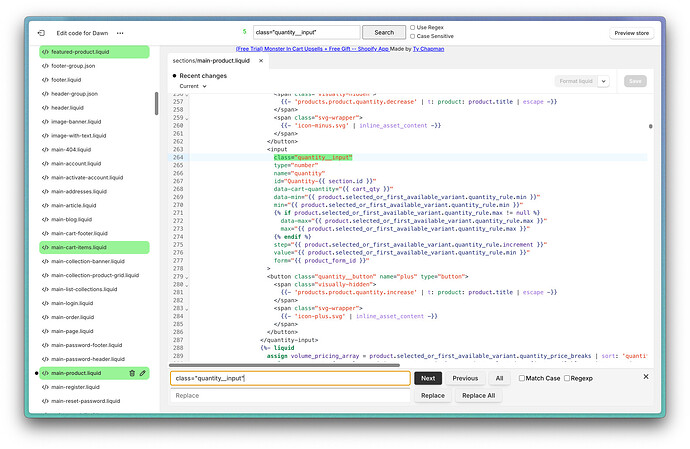Open main-password-footer.liquid file
The width and height of the screenshot is (690, 449).
pos(86,345)
